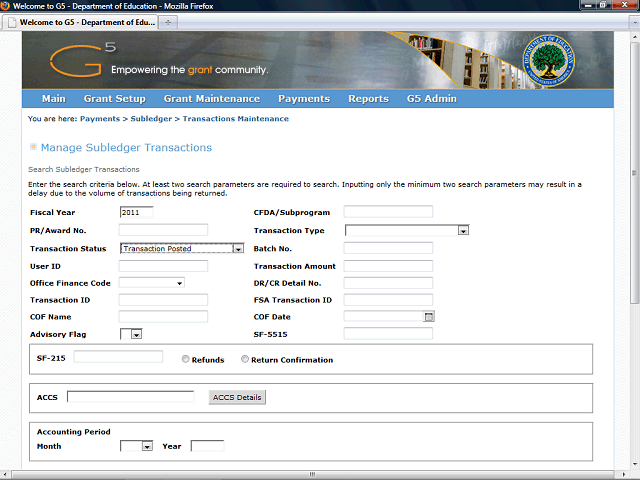Viewport: 640px width, 480px height.
Task: Open the Reports menu
Action: (368, 99)
